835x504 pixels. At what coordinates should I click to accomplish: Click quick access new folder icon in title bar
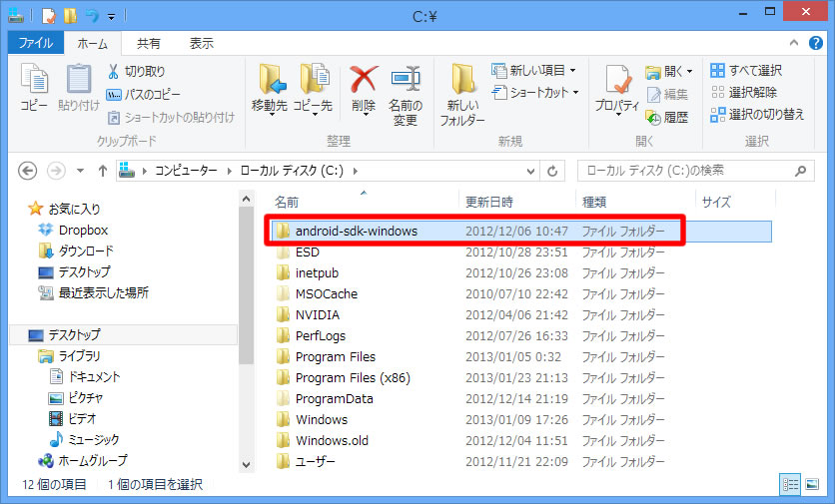point(70,16)
